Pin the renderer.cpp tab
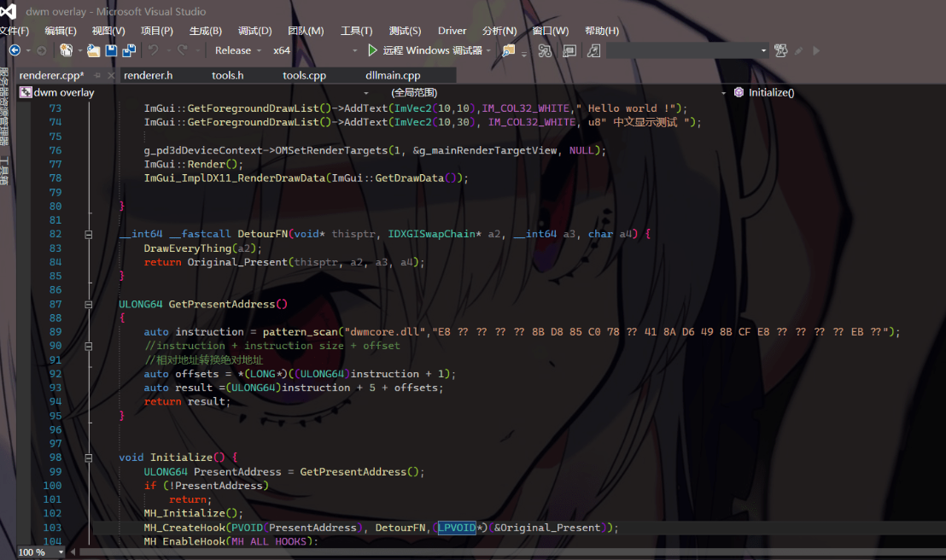 click(97, 75)
